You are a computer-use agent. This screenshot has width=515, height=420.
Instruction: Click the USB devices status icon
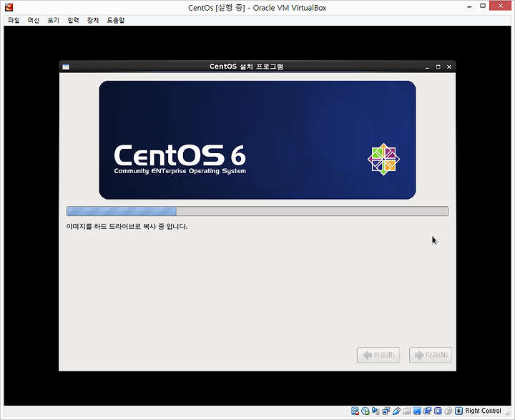(396, 411)
